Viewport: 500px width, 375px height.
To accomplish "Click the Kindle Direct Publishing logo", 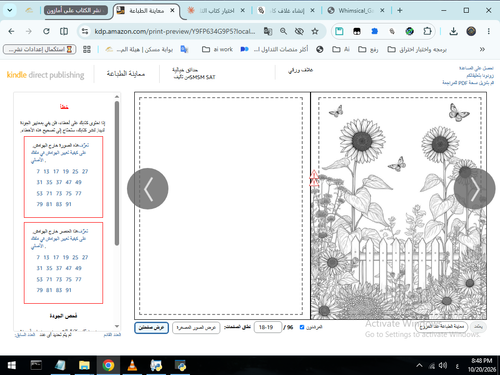I will [x=46, y=75].
